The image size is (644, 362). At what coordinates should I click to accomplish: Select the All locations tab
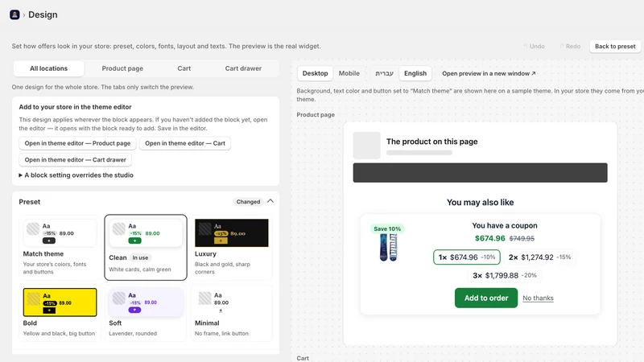(x=49, y=68)
